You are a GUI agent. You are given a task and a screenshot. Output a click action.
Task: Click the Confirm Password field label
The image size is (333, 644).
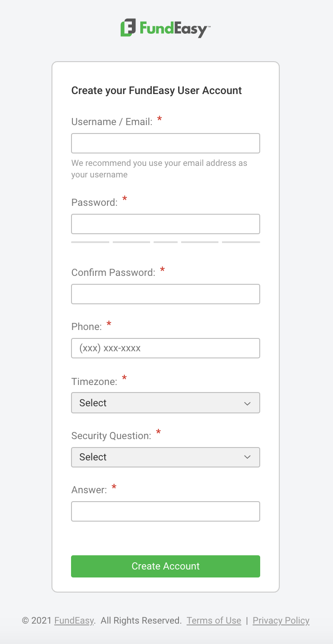coord(113,272)
